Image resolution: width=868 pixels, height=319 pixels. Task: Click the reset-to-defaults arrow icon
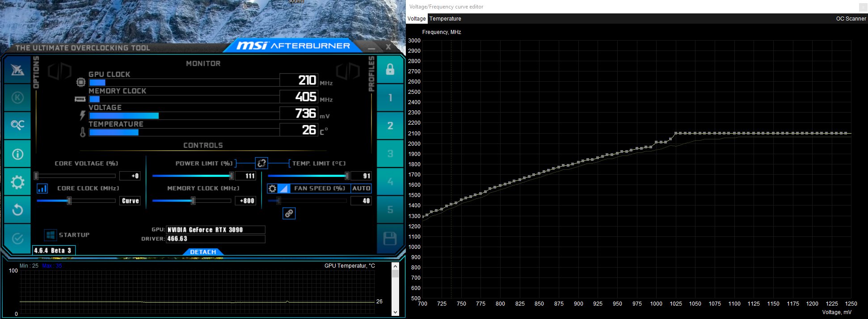coord(17,210)
